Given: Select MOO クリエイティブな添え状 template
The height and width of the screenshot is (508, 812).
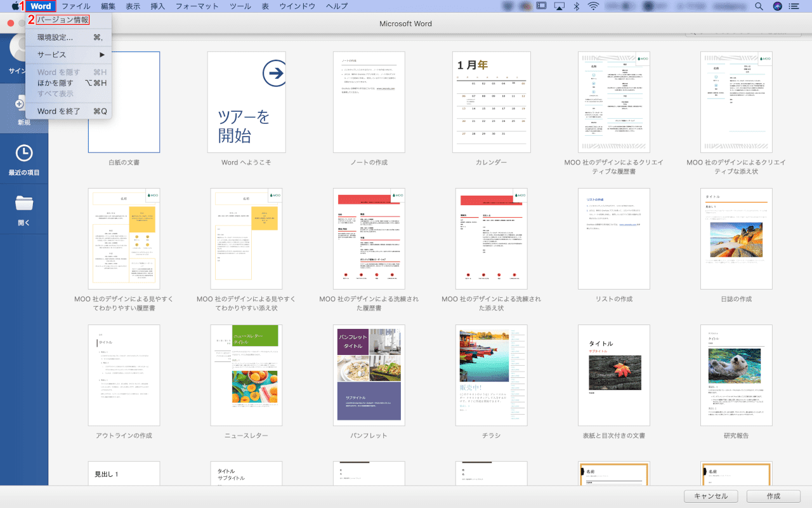Looking at the screenshot, I should pos(737,102).
